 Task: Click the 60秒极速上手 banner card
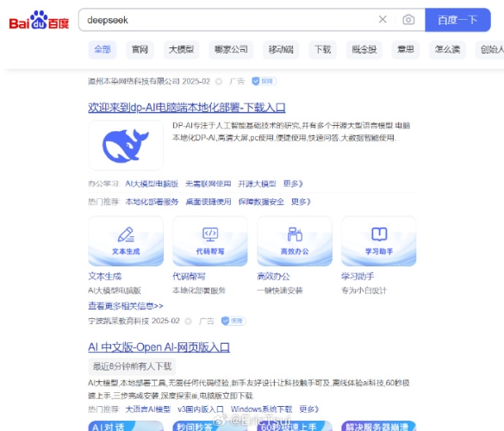pyautogui.click(x=295, y=426)
